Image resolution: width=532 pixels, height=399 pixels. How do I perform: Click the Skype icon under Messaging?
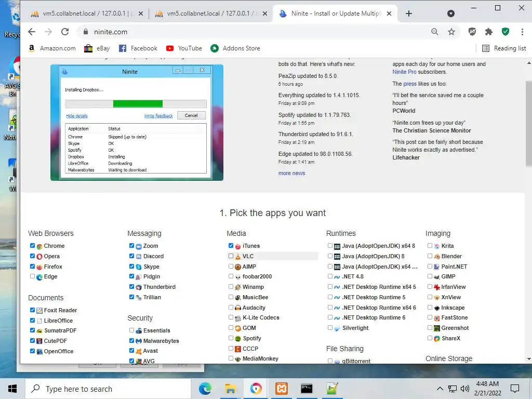click(x=138, y=267)
